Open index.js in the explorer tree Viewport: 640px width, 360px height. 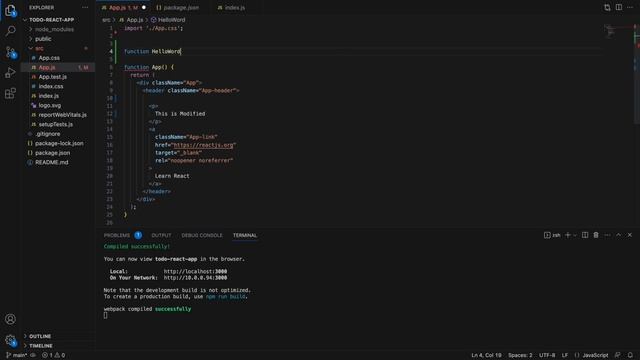49,96
